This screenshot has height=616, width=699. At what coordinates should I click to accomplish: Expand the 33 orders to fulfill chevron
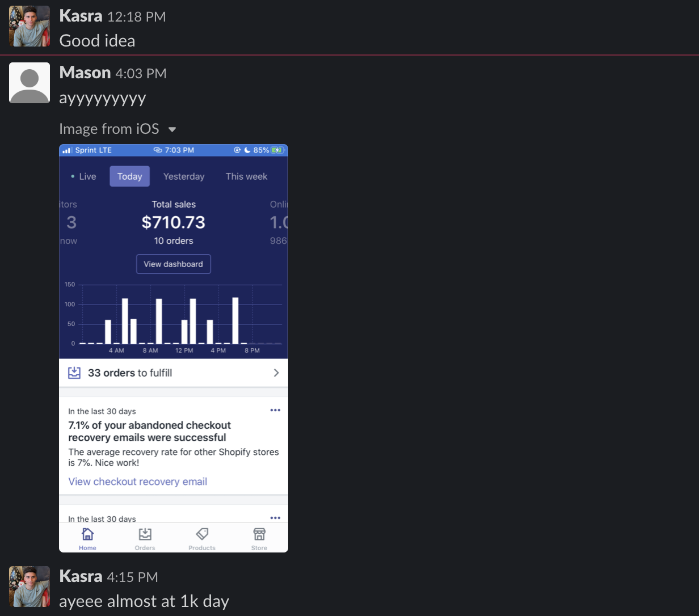276,373
